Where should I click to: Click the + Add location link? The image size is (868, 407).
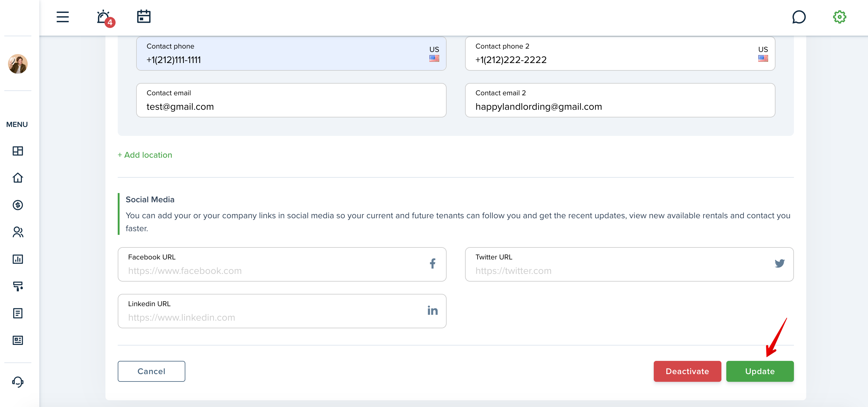pyautogui.click(x=145, y=155)
